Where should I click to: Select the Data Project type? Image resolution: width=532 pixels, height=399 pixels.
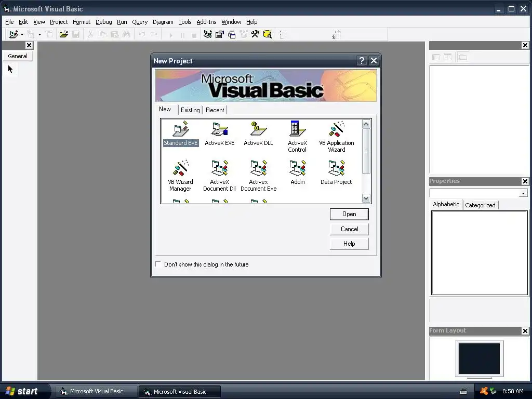[336, 172]
